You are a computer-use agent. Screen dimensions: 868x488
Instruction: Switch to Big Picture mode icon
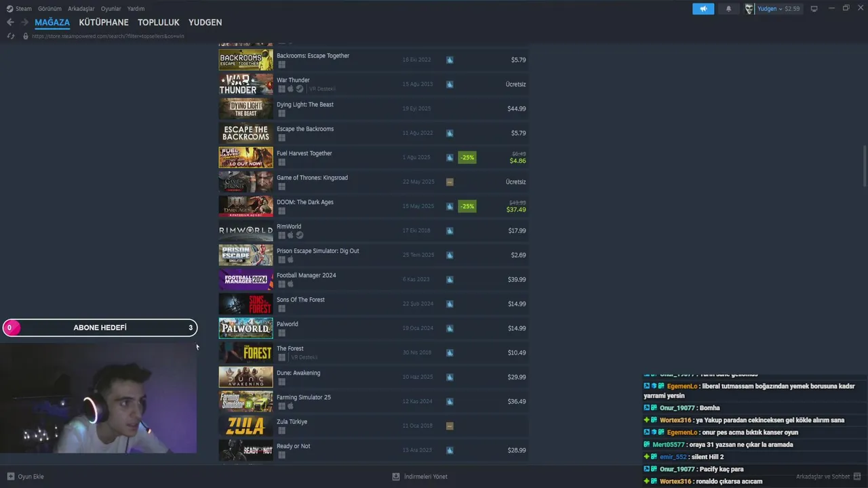click(814, 9)
